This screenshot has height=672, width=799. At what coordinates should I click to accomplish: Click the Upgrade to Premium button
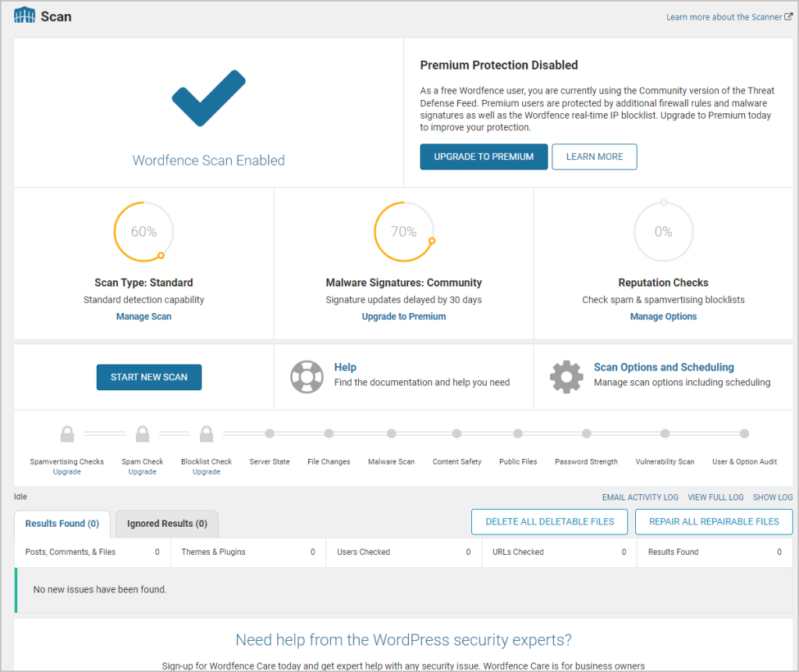point(484,157)
